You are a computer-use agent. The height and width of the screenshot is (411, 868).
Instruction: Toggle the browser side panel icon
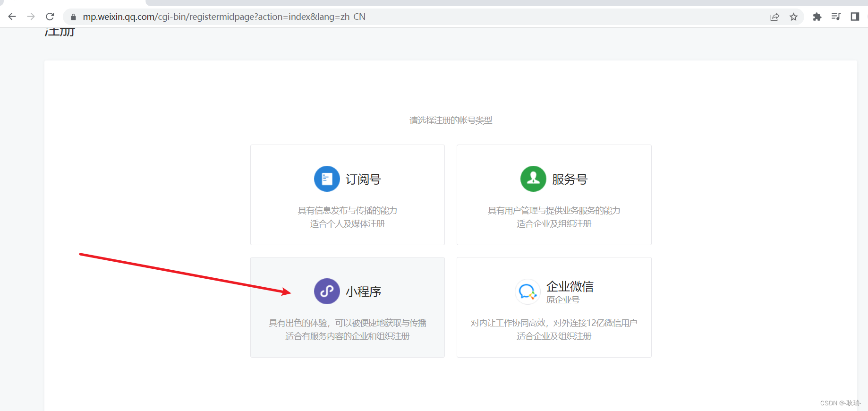(855, 17)
